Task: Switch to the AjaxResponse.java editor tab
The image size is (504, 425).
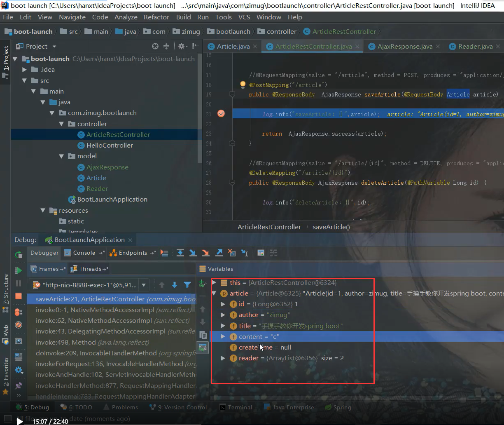Action: [x=405, y=46]
